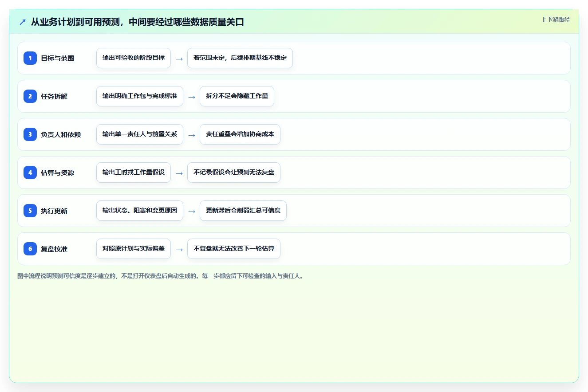
Task: Click the 拆分不足会隐藏工作量 box
Action: [237, 96]
